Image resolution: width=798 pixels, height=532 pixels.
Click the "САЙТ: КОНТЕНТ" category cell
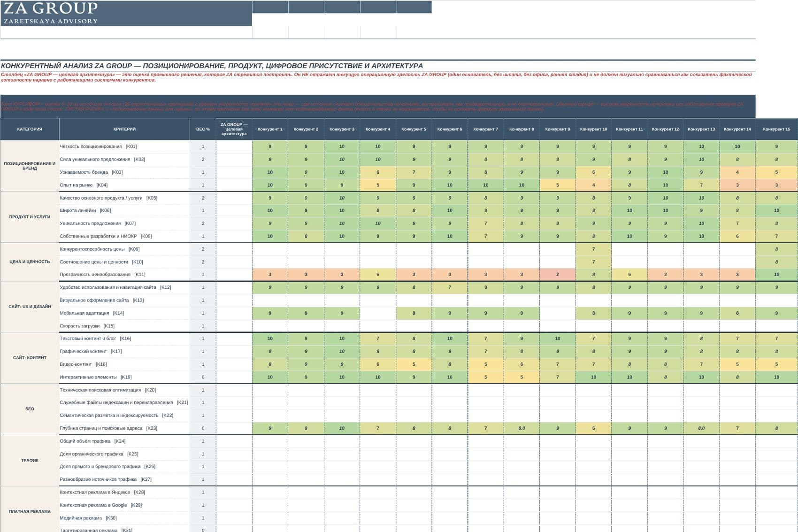30,358
